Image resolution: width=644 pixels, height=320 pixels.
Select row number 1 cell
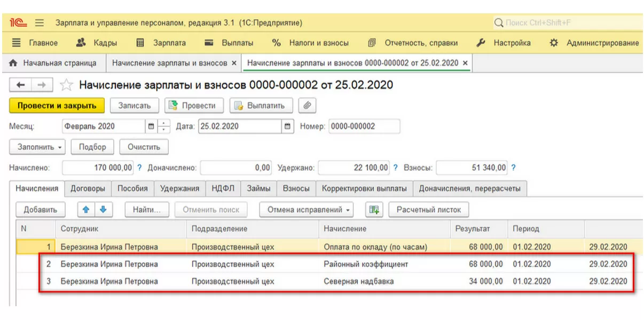tap(36, 247)
